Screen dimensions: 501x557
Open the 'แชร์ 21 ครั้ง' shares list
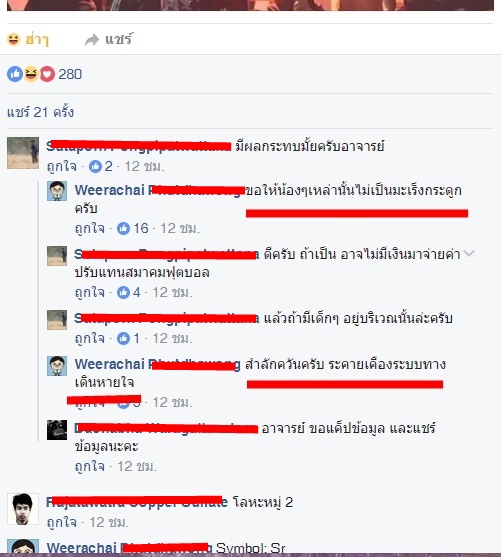(41, 112)
